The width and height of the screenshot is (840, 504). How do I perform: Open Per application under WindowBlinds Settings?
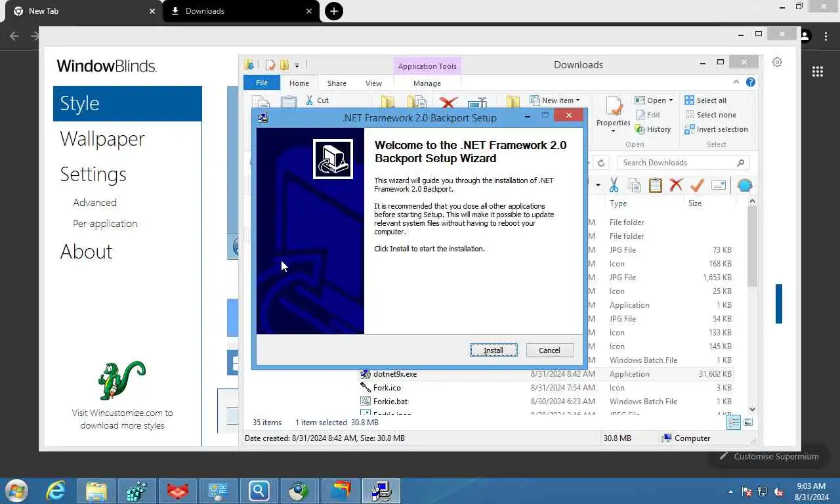pyautogui.click(x=105, y=224)
